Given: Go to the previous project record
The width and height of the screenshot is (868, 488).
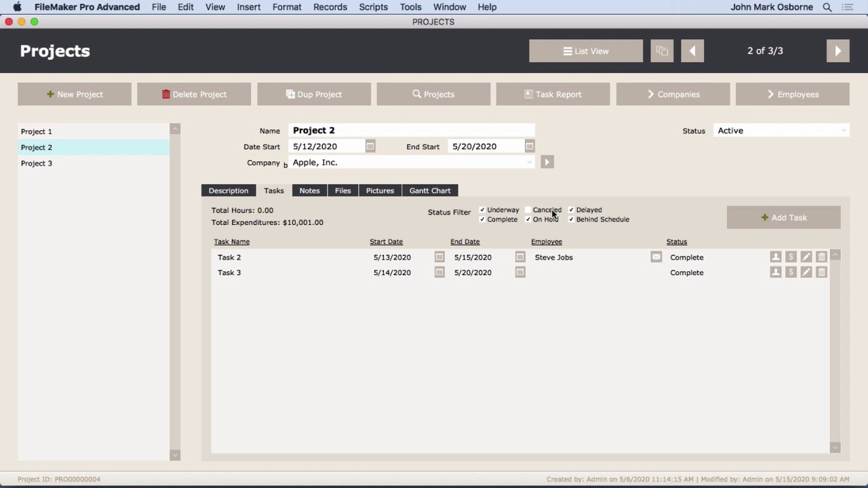Looking at the screenshot, I should [692, 51].
